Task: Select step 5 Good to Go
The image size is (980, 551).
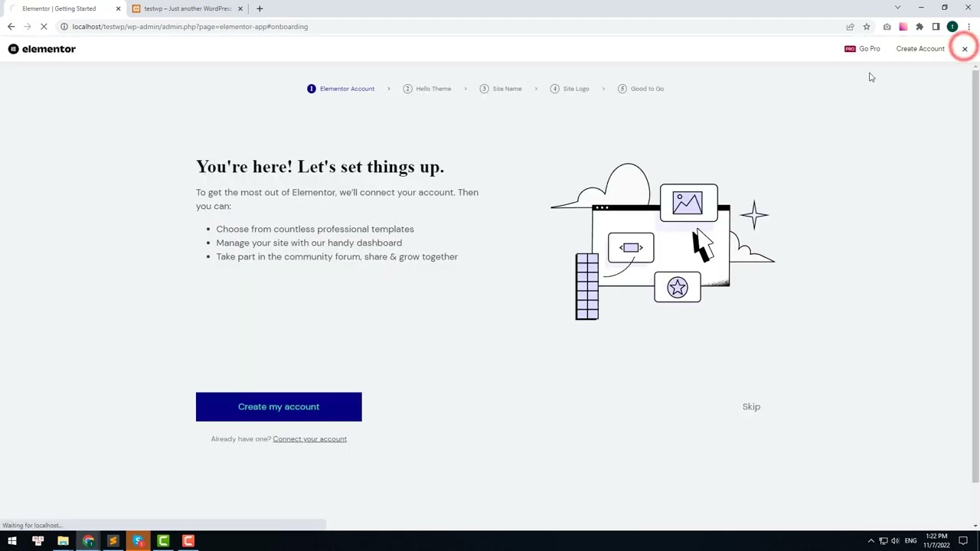Action: tap(641, 89)
